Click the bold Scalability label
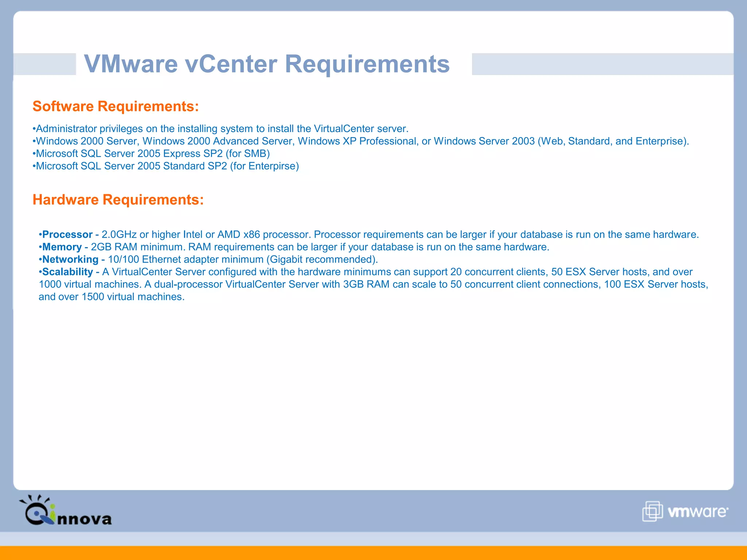 coord(67,272)
